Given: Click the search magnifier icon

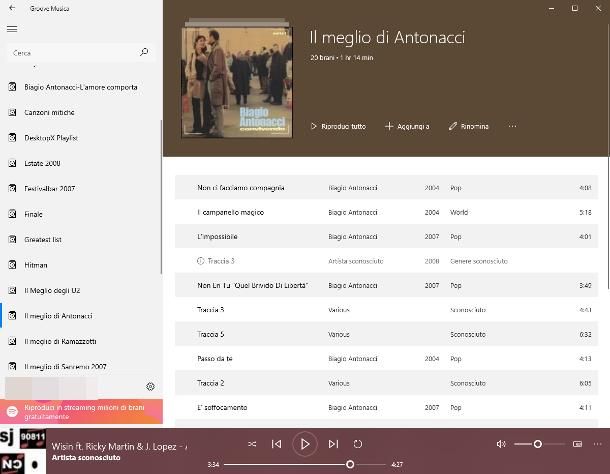Looking at the screenshot, I should click(144, 52).
